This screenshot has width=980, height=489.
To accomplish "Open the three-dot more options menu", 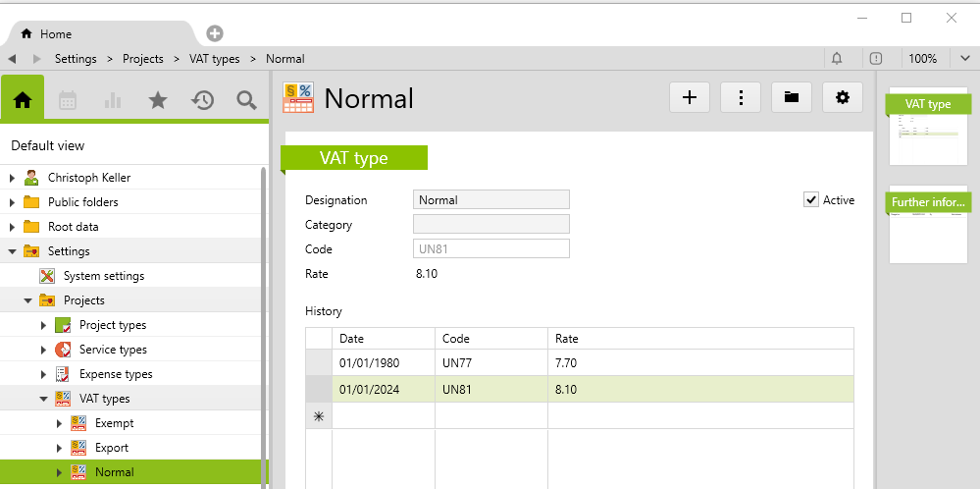I will click(741, 97).
